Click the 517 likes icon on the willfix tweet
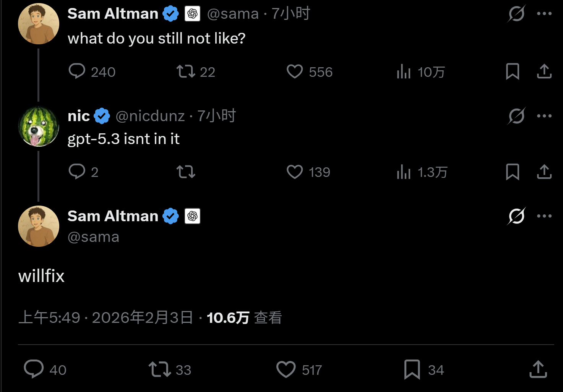The width and height of the screenshot is (563, 392). pos(285,369)
